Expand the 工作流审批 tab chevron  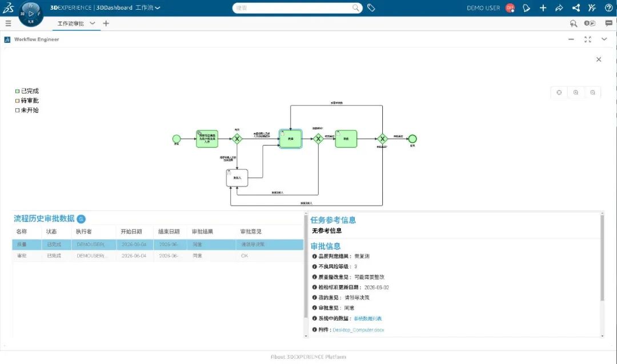[93, 23]
